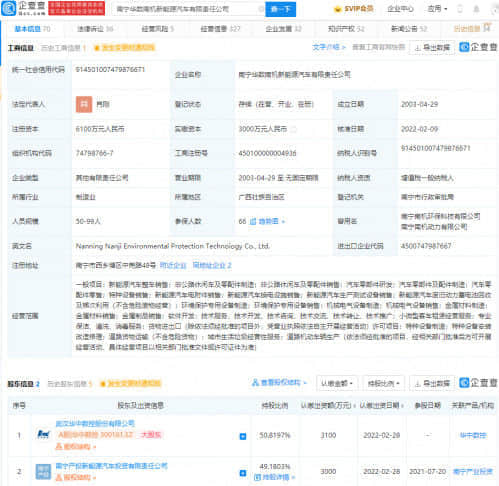The width and height of the screenshot is (499, 486).
Task: Open 同地址企业 2 link
Action: point(212,266)
